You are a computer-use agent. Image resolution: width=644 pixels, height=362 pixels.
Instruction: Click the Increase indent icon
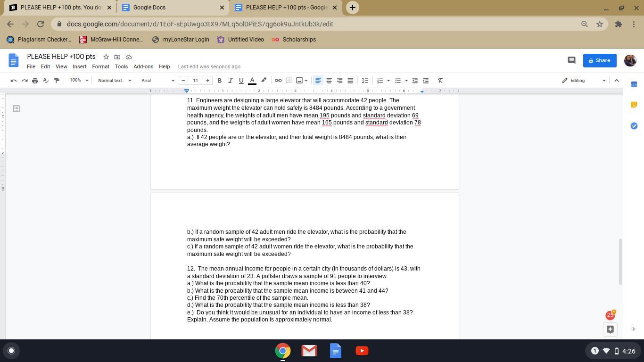pos(426,81)
